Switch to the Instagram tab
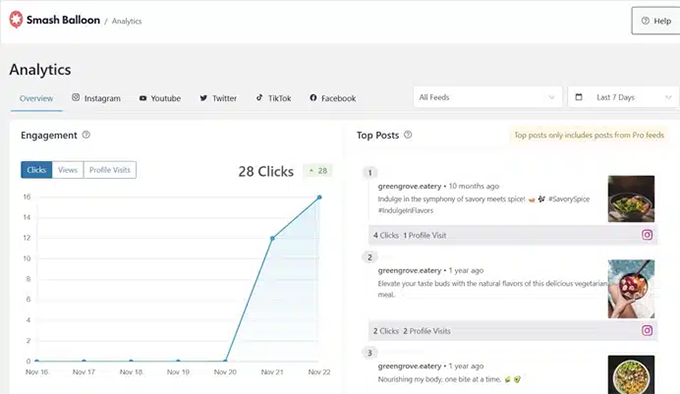The height and width of the screenshot is (394, 680). click(96, 98)
